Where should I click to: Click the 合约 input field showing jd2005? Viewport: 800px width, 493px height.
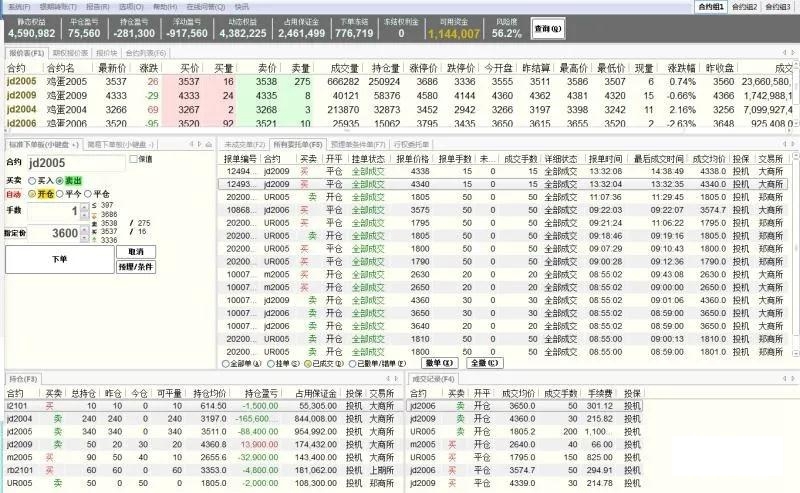76,163
